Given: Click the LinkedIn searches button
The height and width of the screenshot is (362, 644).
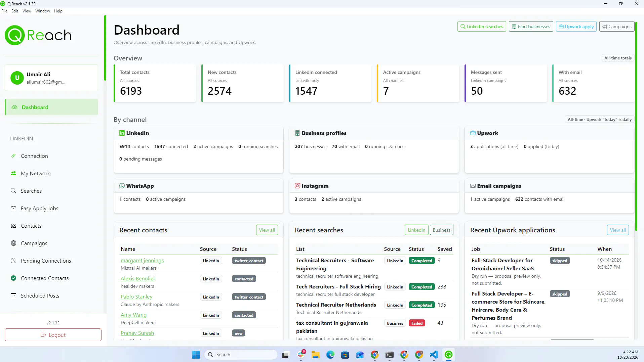Looking at the screenshot, I should 482,27.
